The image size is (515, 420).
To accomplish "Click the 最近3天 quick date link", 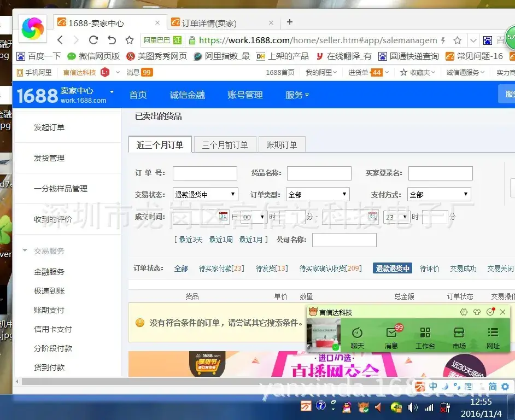I will click(190, 240).
